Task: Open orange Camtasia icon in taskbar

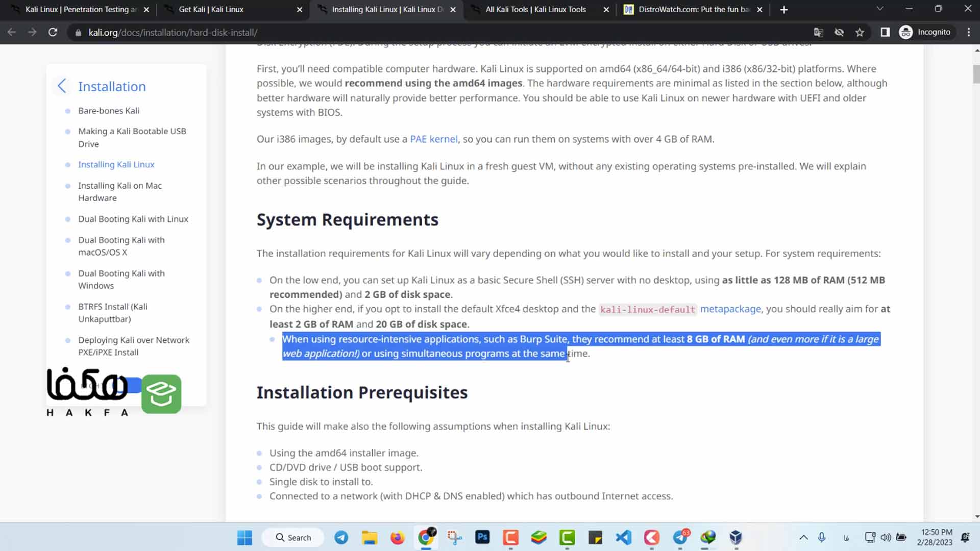Action: point(510,537)
